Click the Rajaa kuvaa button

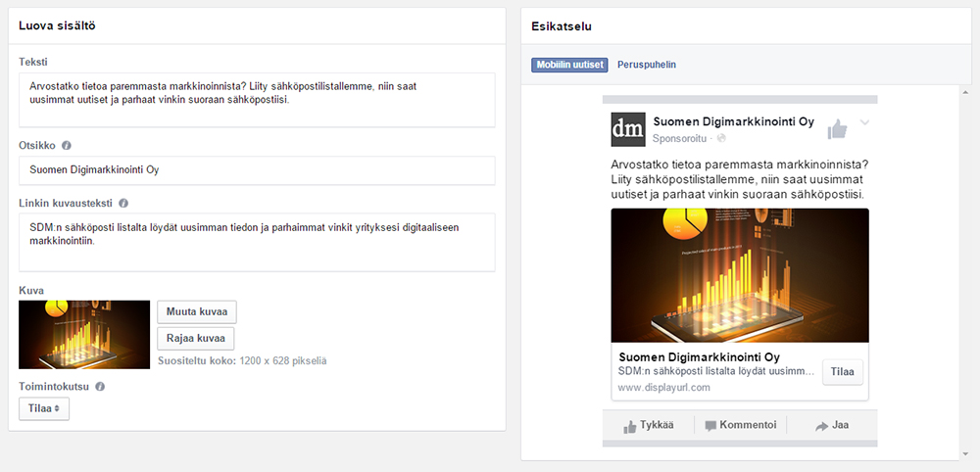coord(196,339)
